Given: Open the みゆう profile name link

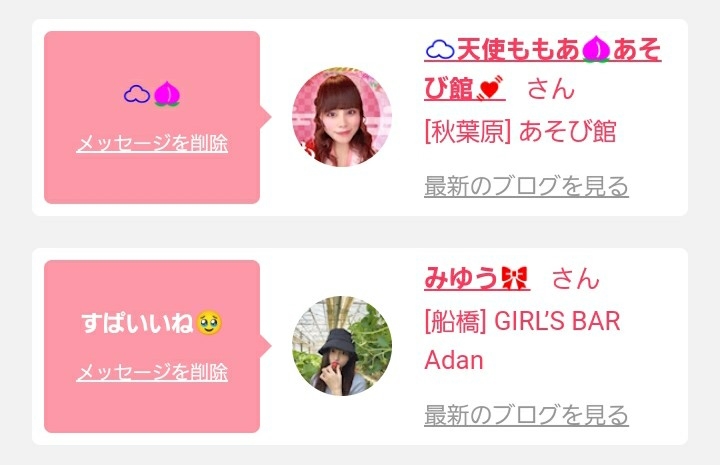Looking at the screenshot, I should (477, 278).
